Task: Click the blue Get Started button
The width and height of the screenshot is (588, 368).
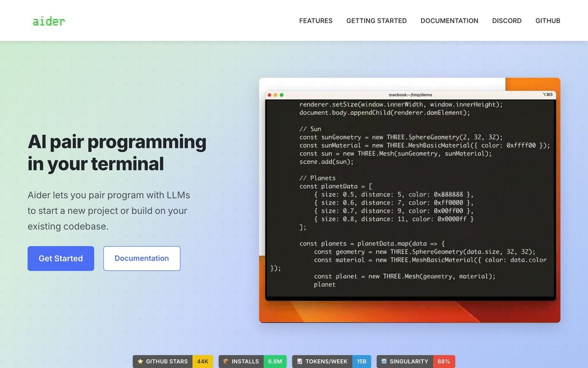Action: coord(61,259)
